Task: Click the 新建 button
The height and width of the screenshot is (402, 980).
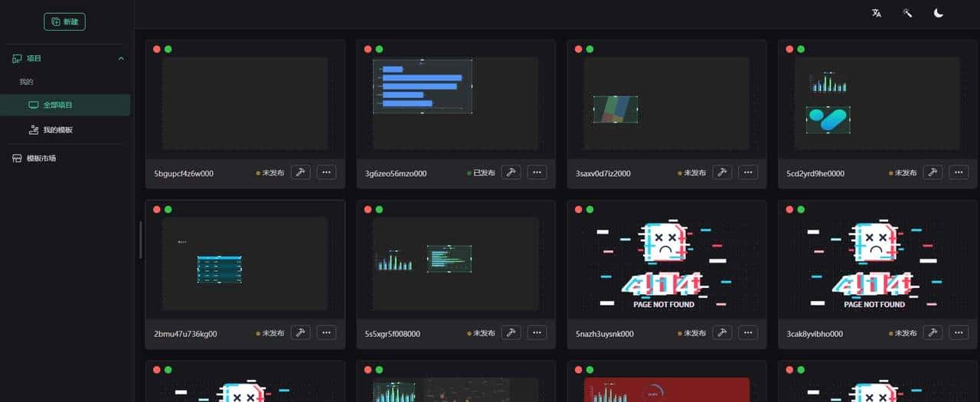Action: pyautogui.click(x=64, y=21)
